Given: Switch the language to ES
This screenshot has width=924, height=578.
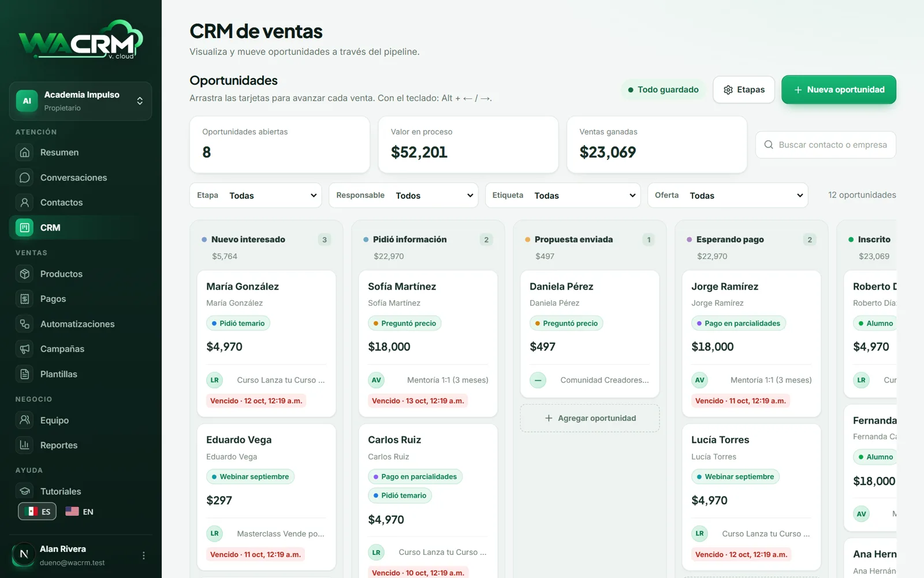Looking at the screenshot, I should (x=38, y=512).
